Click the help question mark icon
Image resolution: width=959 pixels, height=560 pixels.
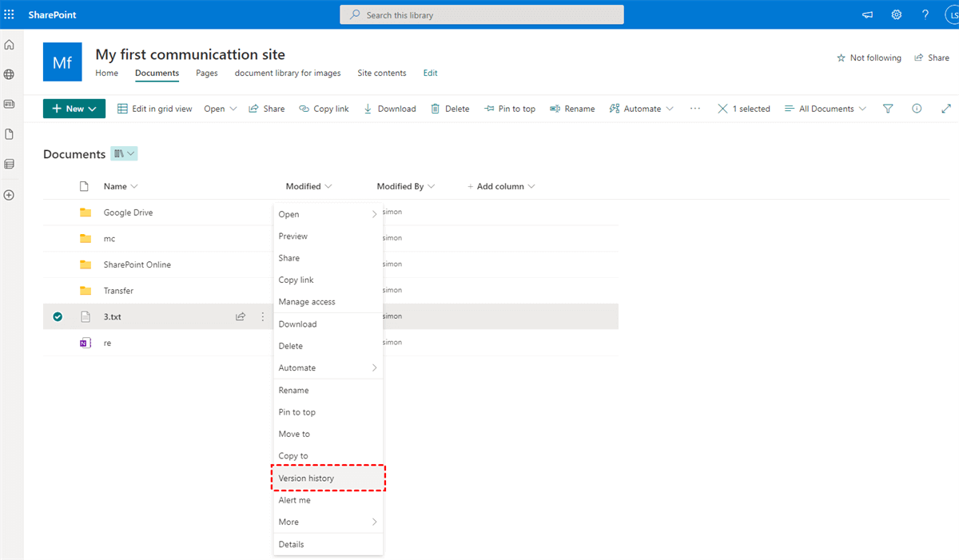click(925, 14)
